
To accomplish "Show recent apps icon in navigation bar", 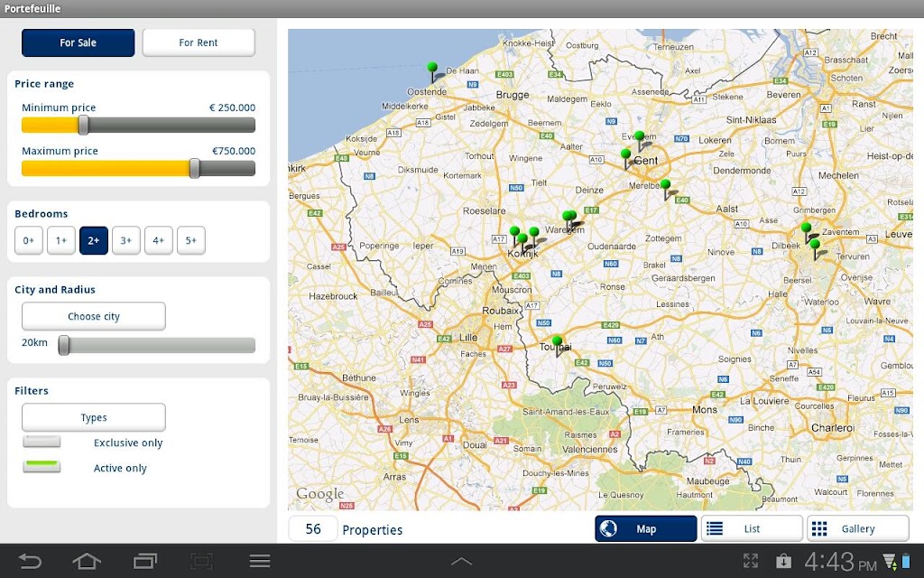I will tap(145, 561).
